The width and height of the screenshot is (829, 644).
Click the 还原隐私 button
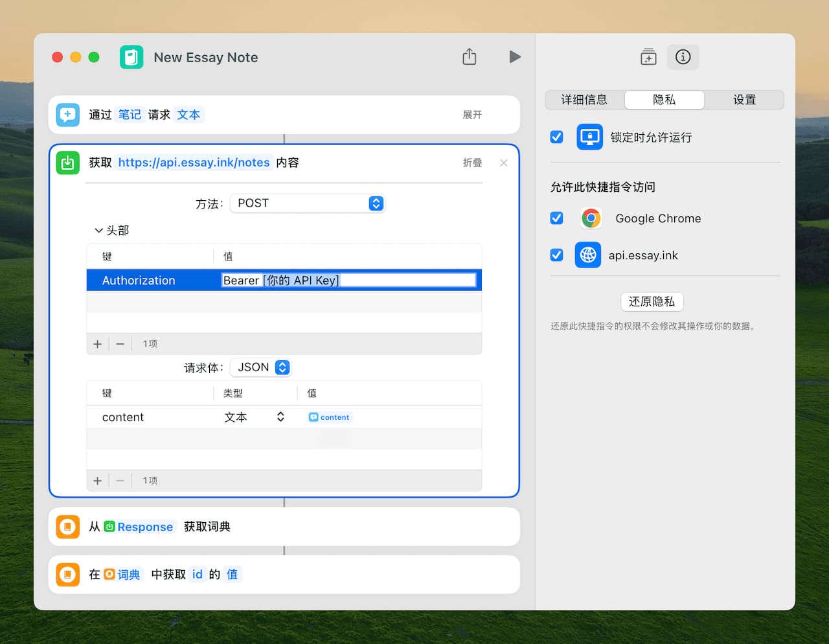tap(652, 302)
